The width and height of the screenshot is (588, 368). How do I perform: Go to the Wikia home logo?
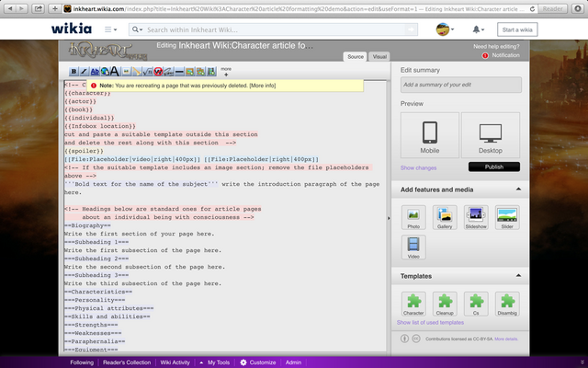tap(72, 29)
